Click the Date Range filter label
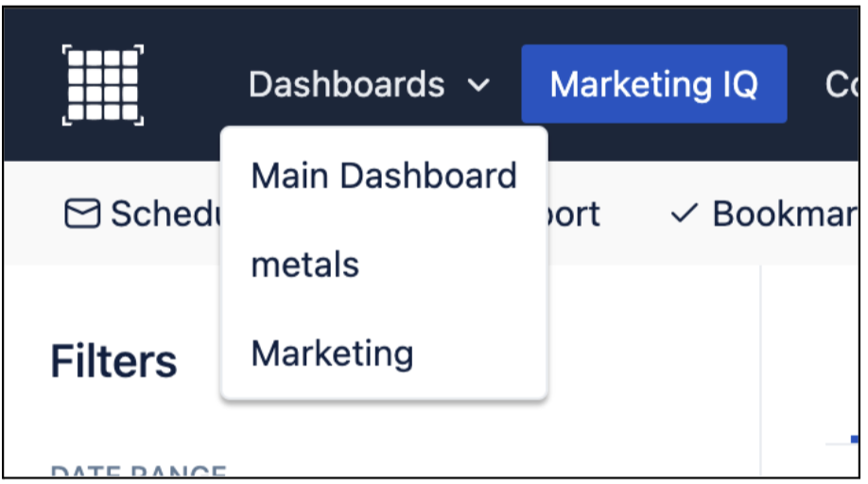This screenshot has height=484, width=868. point(138,470)
